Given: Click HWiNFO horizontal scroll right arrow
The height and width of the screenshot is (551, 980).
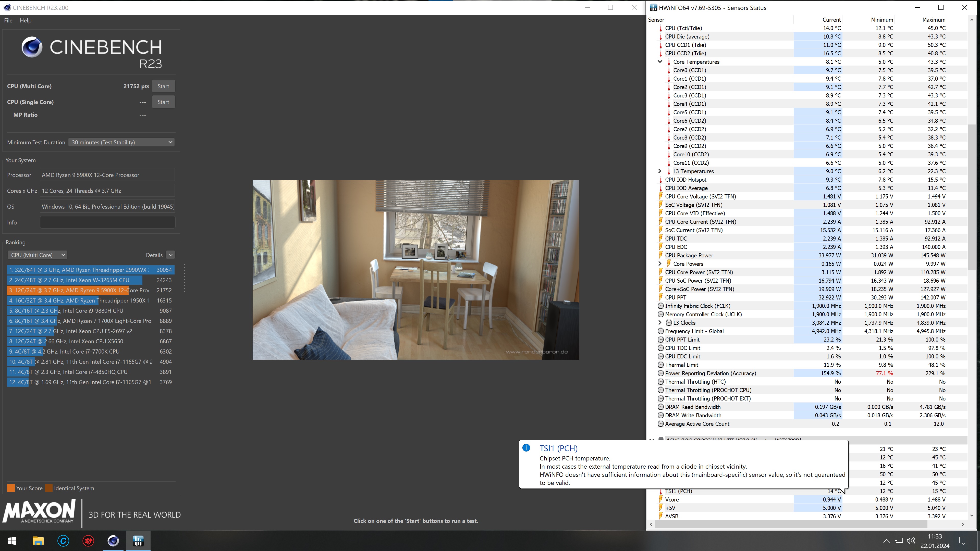Looking at the screenshot, I should [963, 524].
